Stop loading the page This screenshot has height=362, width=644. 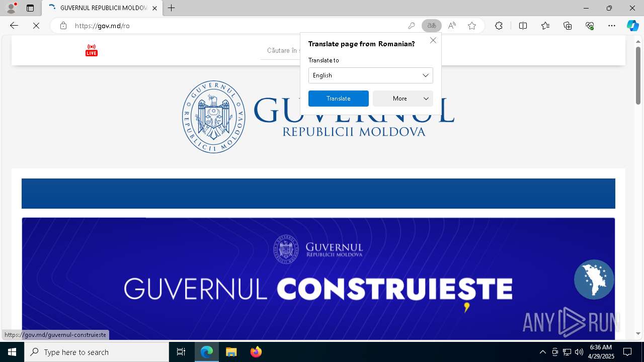[36, 26]
